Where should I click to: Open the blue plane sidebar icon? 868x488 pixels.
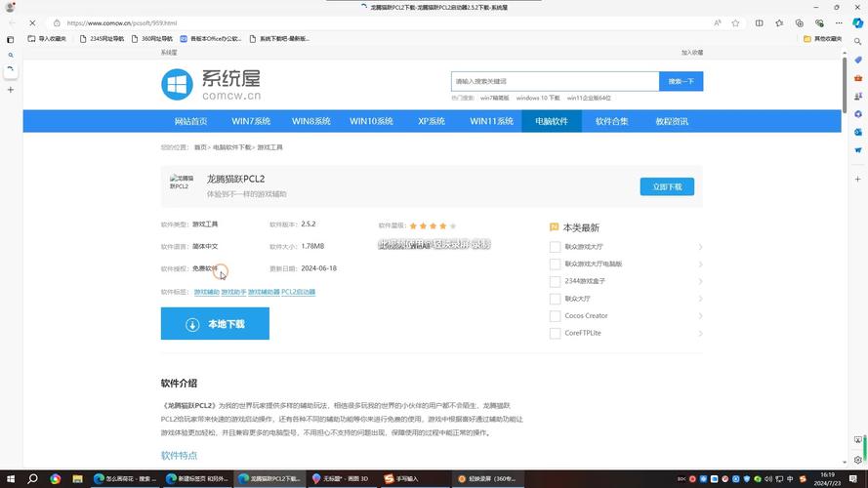(x=857, y=150)
